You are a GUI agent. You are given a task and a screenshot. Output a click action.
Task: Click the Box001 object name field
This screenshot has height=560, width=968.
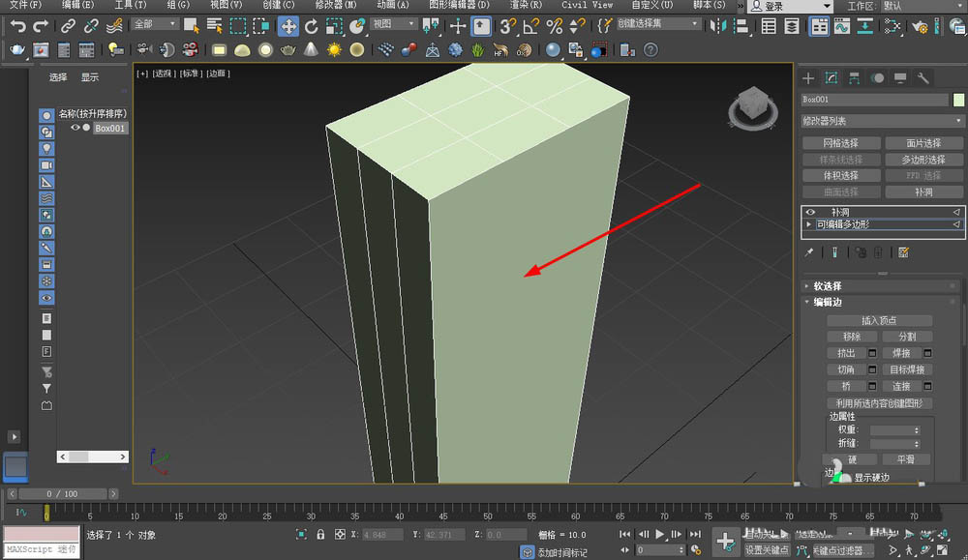[x=874, y=100]
